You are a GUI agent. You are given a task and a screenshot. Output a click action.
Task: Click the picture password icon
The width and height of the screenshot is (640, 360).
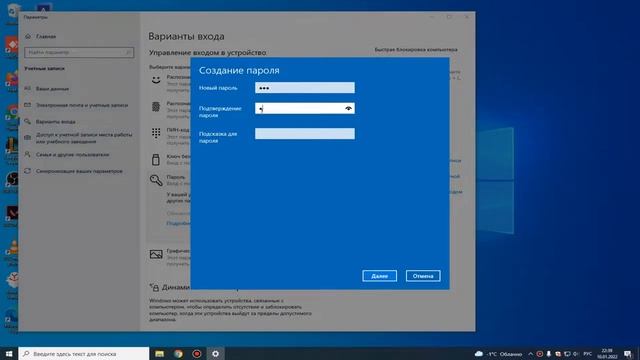(156, 254)
